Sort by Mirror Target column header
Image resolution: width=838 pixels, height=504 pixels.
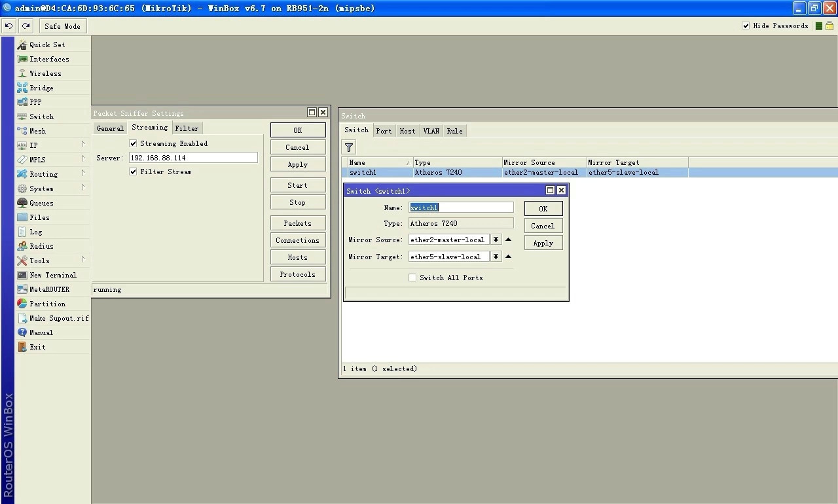coord(637,162)
